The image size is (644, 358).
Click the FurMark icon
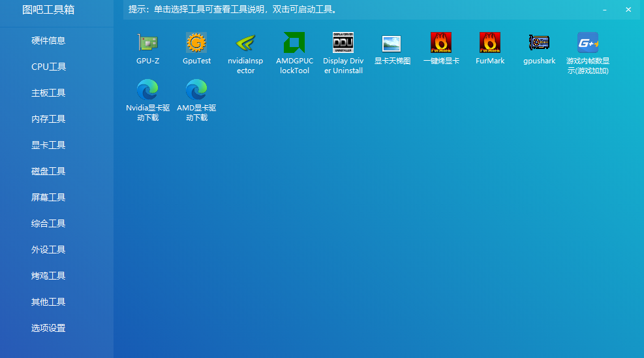pyautogui.click(x=490, y=42)
